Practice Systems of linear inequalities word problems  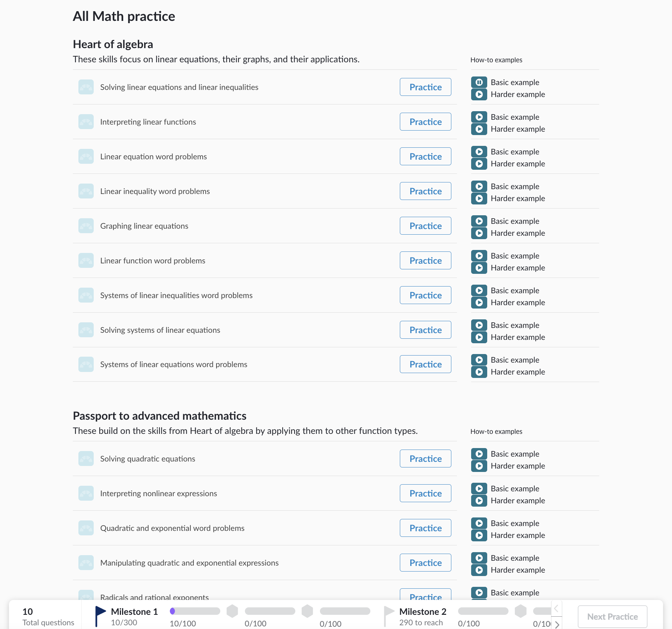pos(425,295)
